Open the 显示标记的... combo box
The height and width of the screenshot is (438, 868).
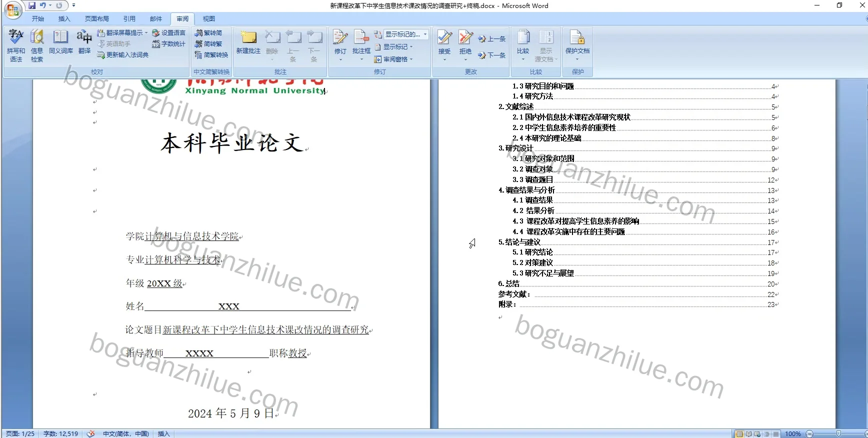[406, 34]
